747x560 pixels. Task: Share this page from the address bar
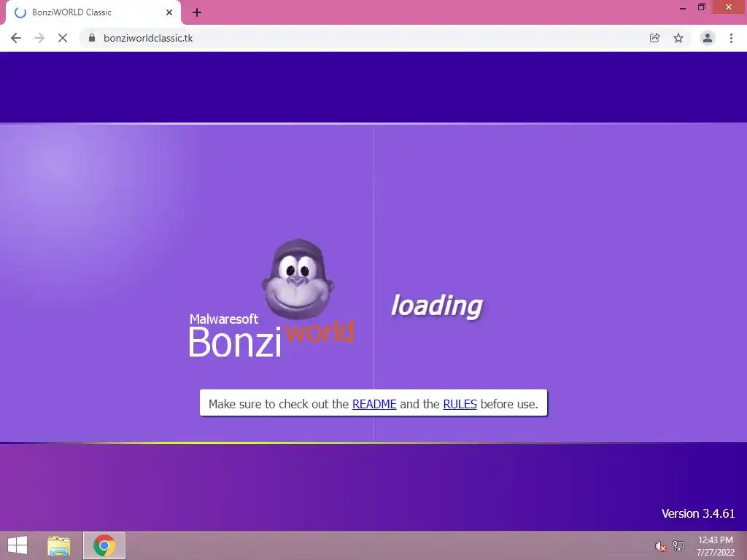click(654, 38)
